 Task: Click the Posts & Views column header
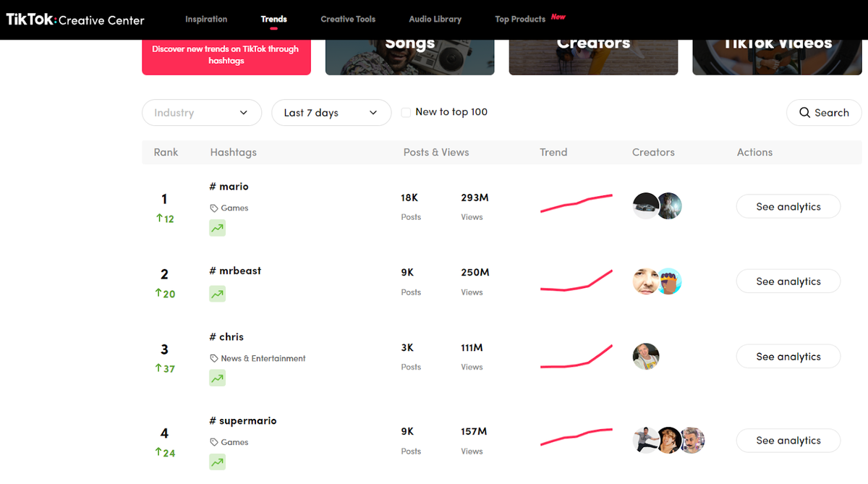[x=436, y=153]
